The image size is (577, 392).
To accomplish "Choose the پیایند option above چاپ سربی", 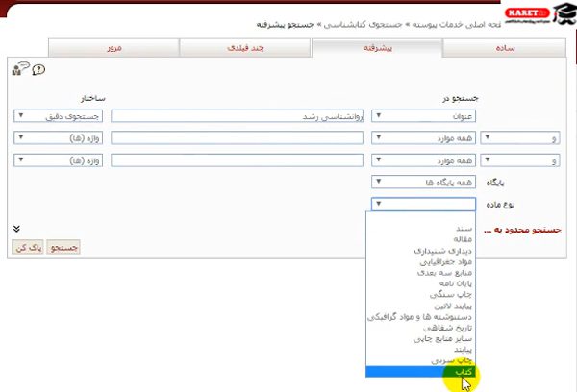I will pos(420,350).
